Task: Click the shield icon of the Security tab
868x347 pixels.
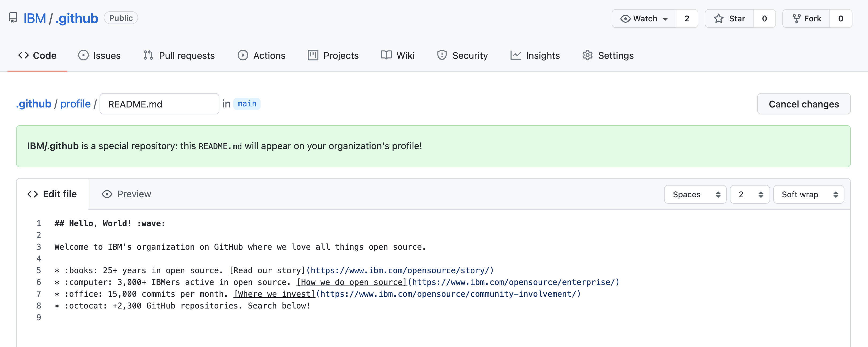Action: tap(442, 55)
